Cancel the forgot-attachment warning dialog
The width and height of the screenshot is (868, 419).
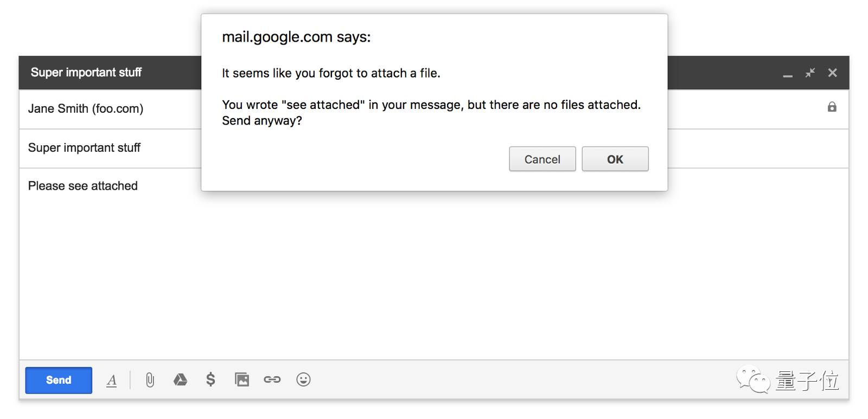542,159
